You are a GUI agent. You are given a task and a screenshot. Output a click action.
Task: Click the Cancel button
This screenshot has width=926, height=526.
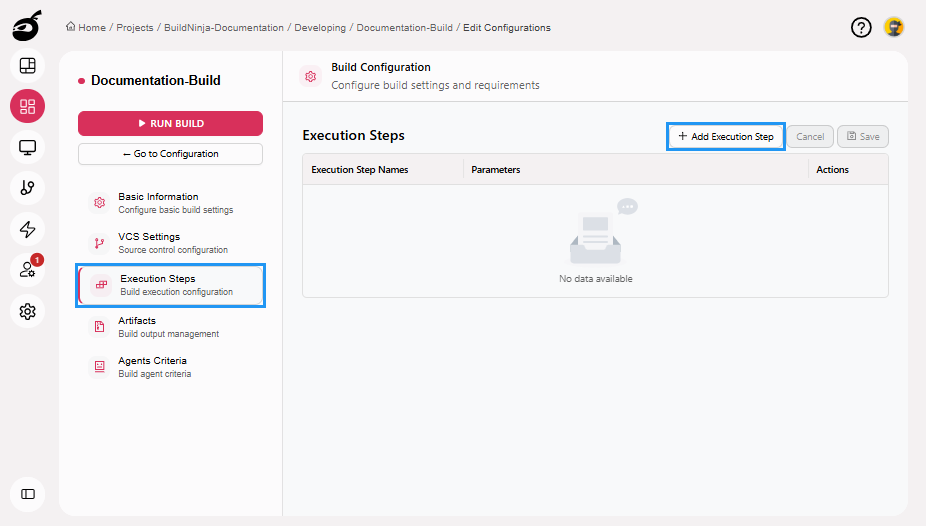[810, 136]
